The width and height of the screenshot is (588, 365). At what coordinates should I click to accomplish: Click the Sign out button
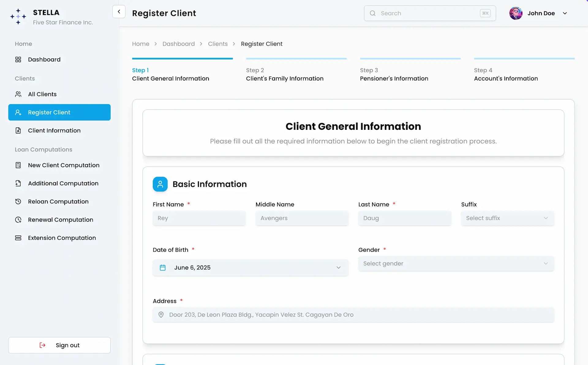click(x=59, y=345)
